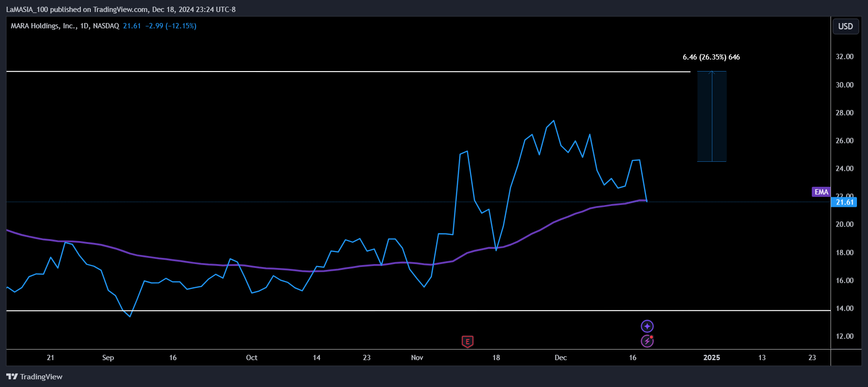Click the 20.00 price axis label
Screen dimensions: 868x387
coord(844,224)
